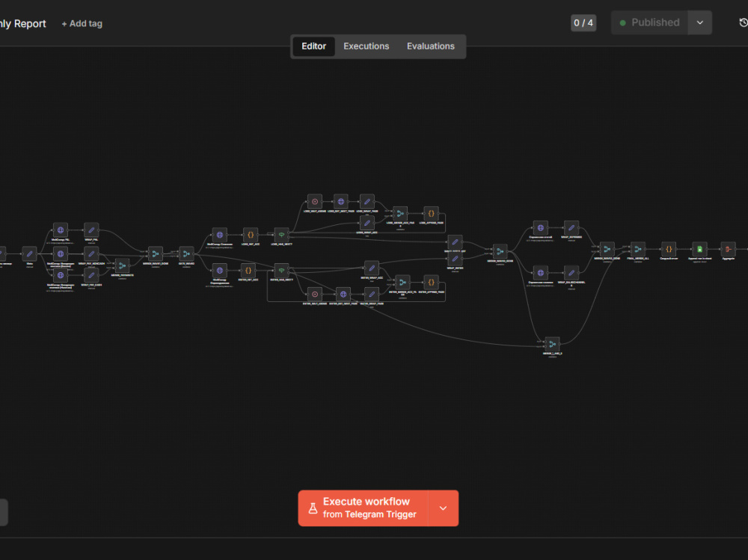Select the LOSS_MERGE_ACC_PAGE merge node
This screenshot has width=748, height=560.
tap(400, 213)
